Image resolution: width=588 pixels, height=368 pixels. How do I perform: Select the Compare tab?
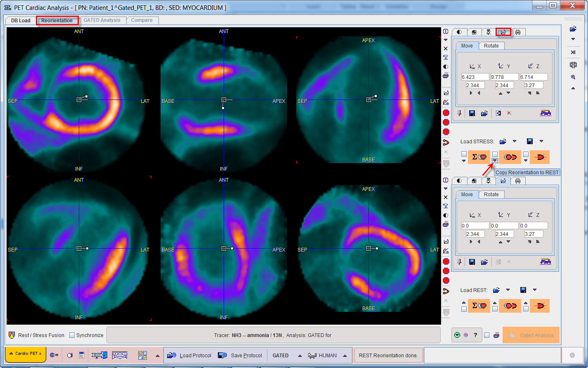tap(142, 20)
